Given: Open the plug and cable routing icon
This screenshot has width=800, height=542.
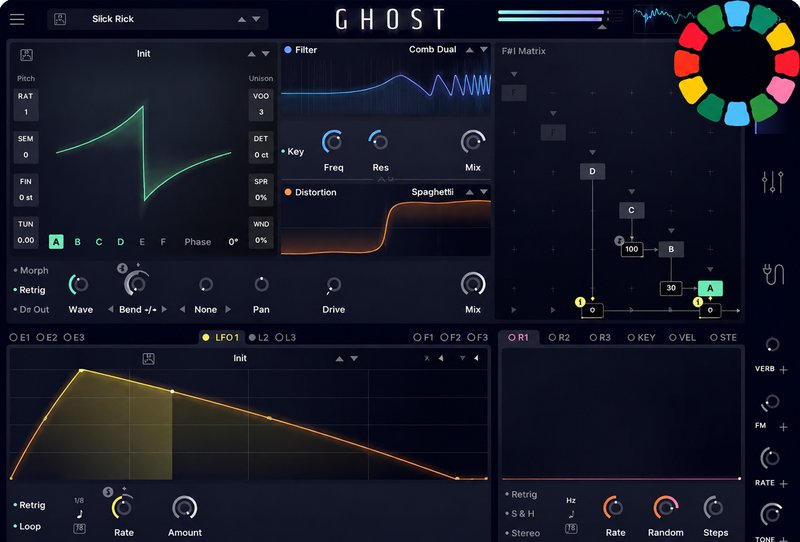Looking at the screenshot, I should (x=773, y=275).
